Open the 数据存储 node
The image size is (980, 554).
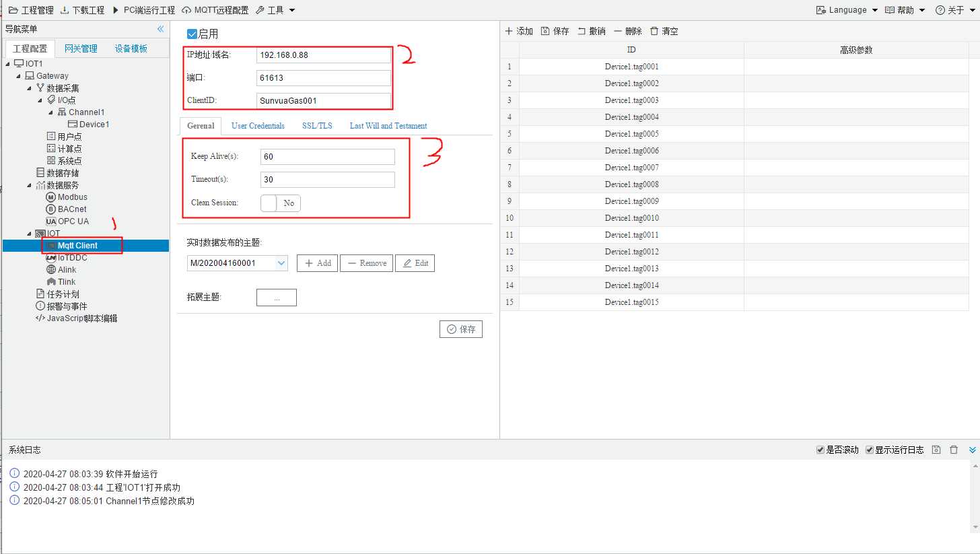click(57, 173)
